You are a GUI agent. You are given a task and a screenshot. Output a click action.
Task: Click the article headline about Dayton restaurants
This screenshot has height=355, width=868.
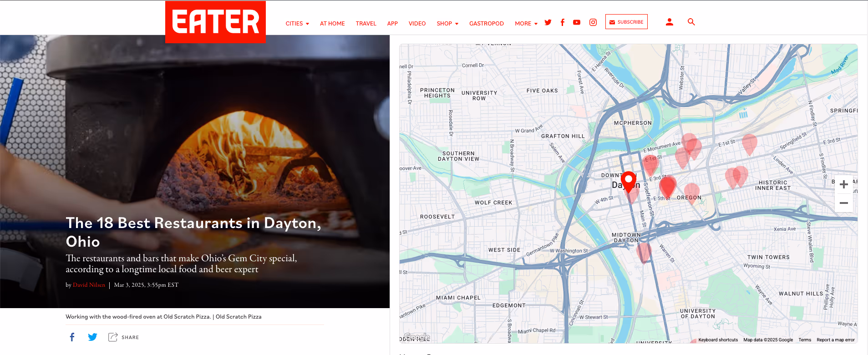[193, 232]
